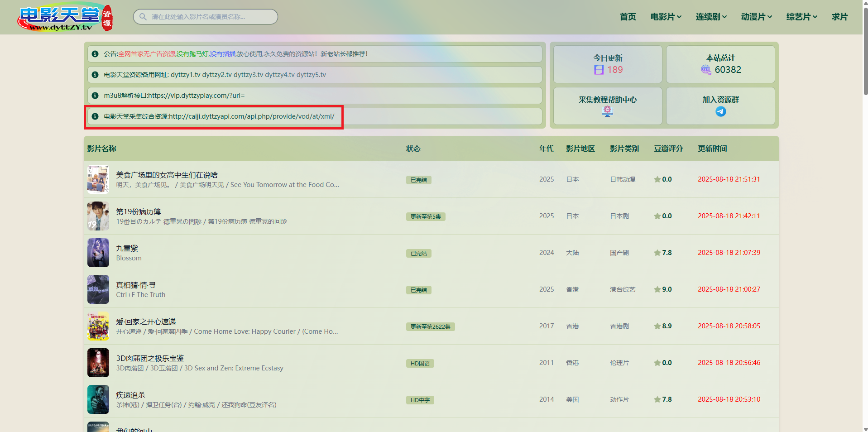Open poster thumbnail of 真相猜·情·寻

(x=98, y=289)
